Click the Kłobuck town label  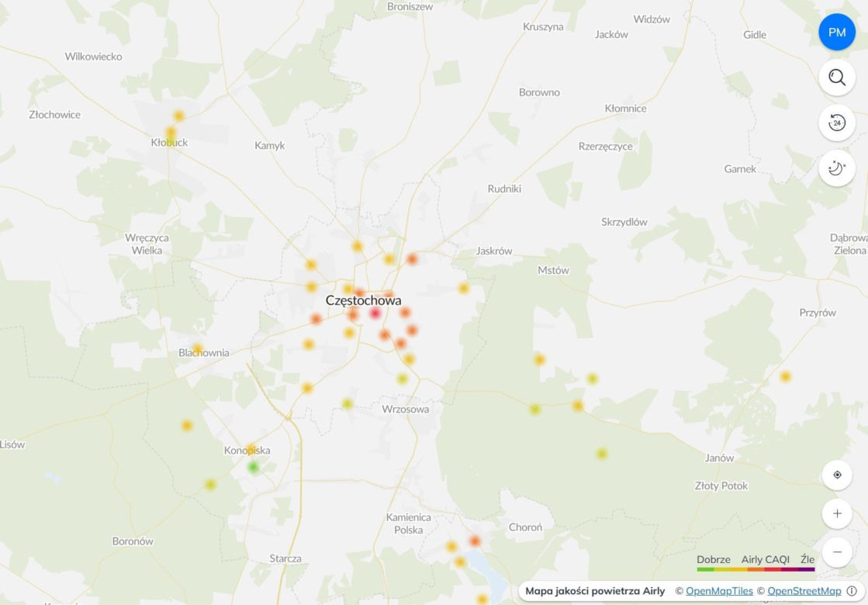[x=169, y=142]
